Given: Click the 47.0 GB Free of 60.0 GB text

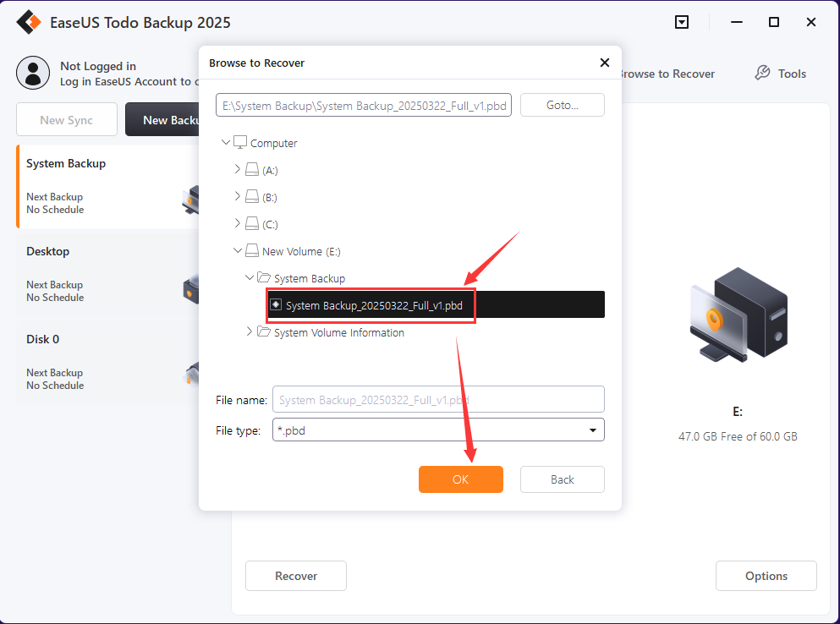Looking at the screenshot, I should pyautogui.click(x=738, y=436).
